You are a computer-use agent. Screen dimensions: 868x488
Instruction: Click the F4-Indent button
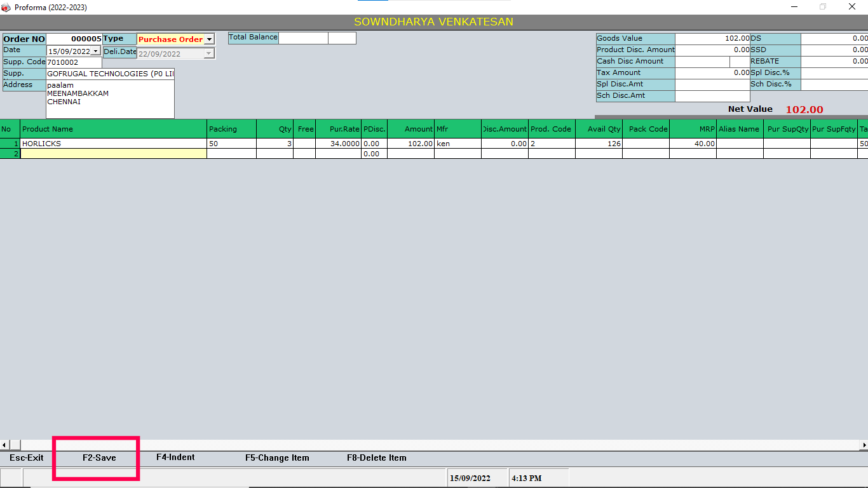pos(175,457)
